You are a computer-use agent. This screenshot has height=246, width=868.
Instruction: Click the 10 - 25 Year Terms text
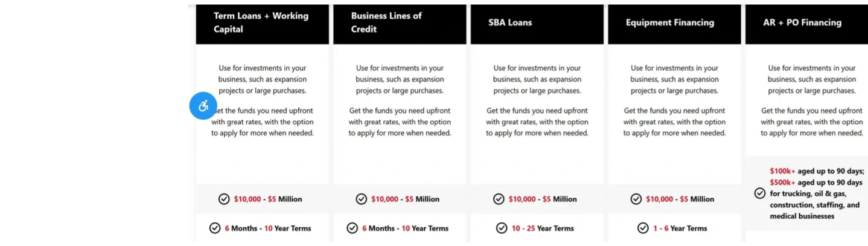pyautogui.click(x=543, y=228)
